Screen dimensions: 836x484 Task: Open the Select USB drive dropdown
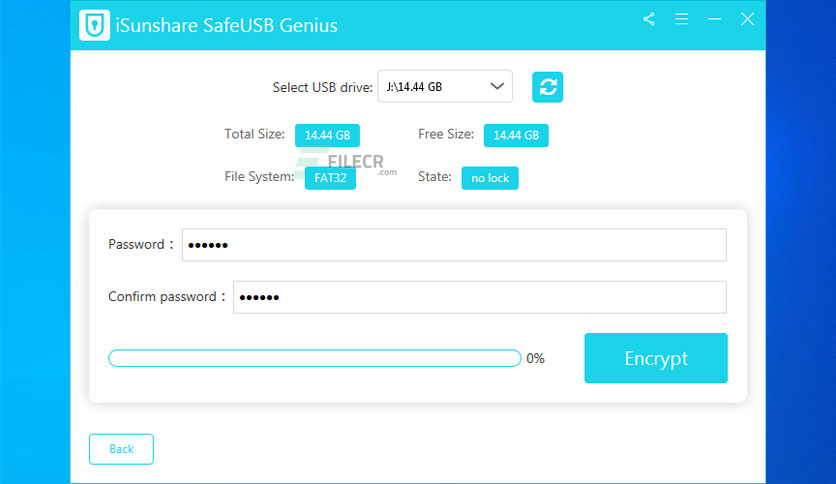pyautogui.click(x=445, y=86)
